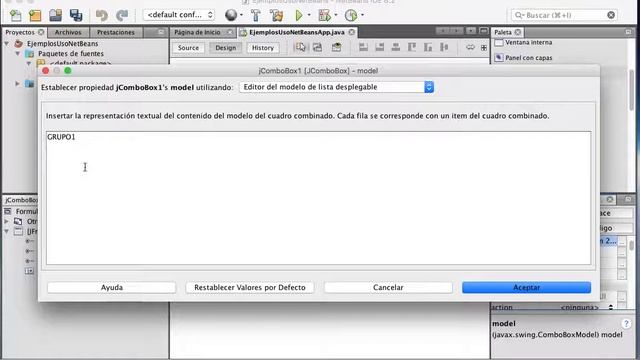Click the Cancelar button
Image resolution: width=640 pixels, height=360 pixels.
coord(388,287)
